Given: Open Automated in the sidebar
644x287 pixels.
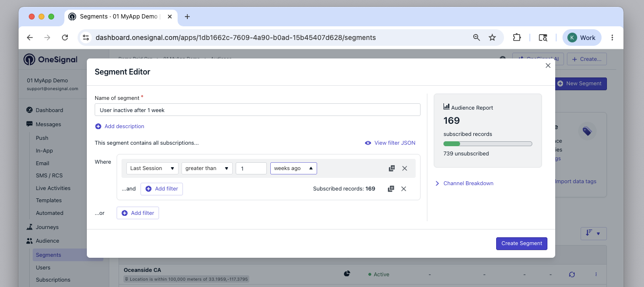Looking at the screenshot, I should [x=50, y=213].
